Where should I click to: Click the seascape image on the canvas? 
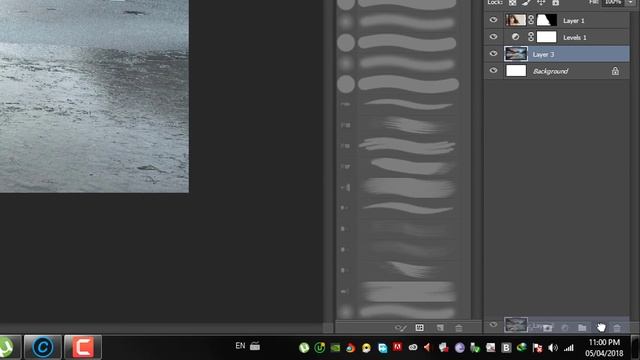(x=94, y=96)
